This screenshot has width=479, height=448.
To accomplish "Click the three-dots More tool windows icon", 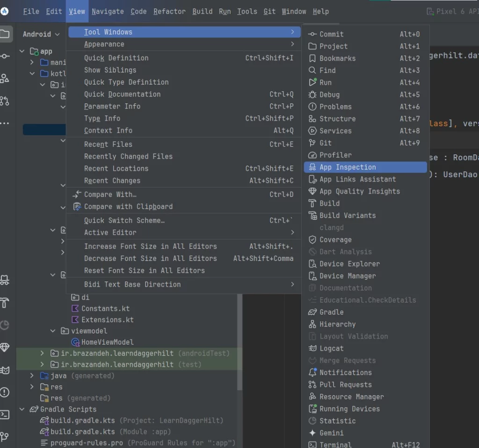I will point(5,123).
